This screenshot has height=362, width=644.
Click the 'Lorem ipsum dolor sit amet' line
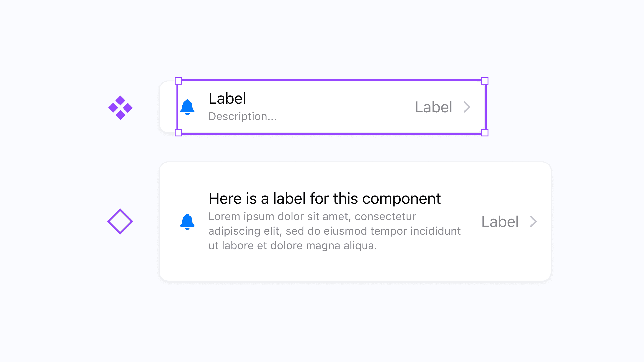(x=312, y=216)
